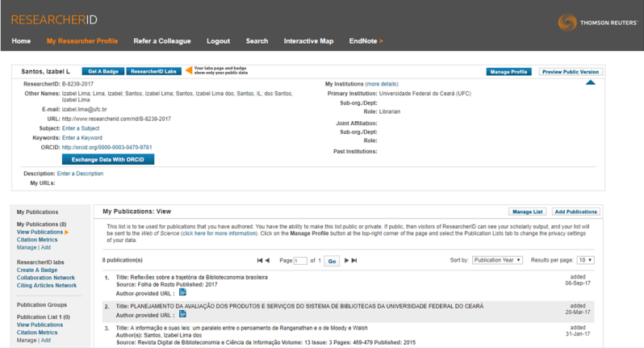
Task: Open the Results per page dropdown
Action: click(x=585, y=260)
